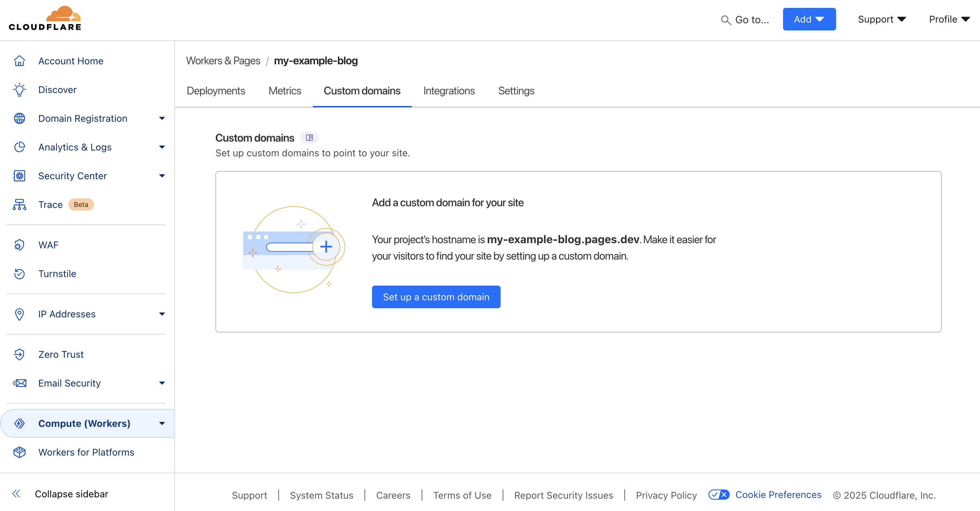This screenshot has height=511, width=980.
Task: Switch to the Metrics tab
Action: [284, 91]
